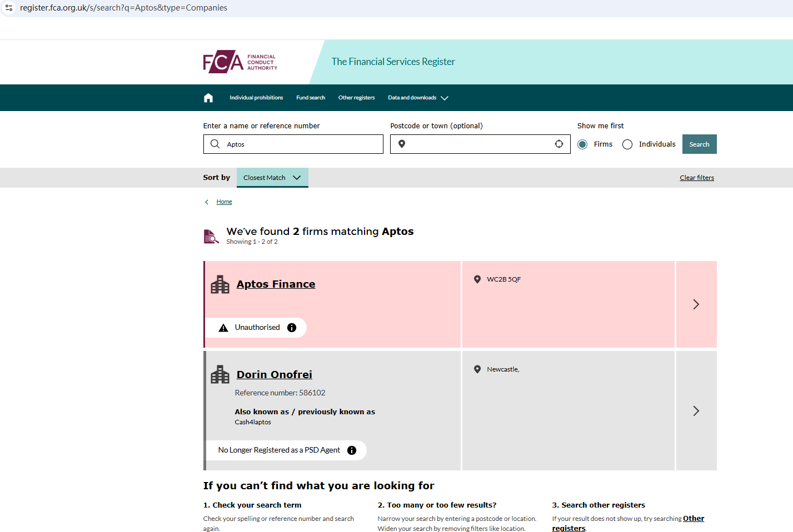The image size is (793, 532).
Task: Click the Enter a name or reference number label
Action: [x=262, y=126]
